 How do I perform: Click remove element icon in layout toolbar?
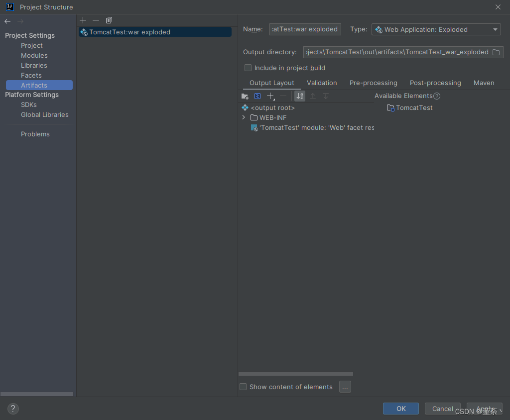pos(283,96)
